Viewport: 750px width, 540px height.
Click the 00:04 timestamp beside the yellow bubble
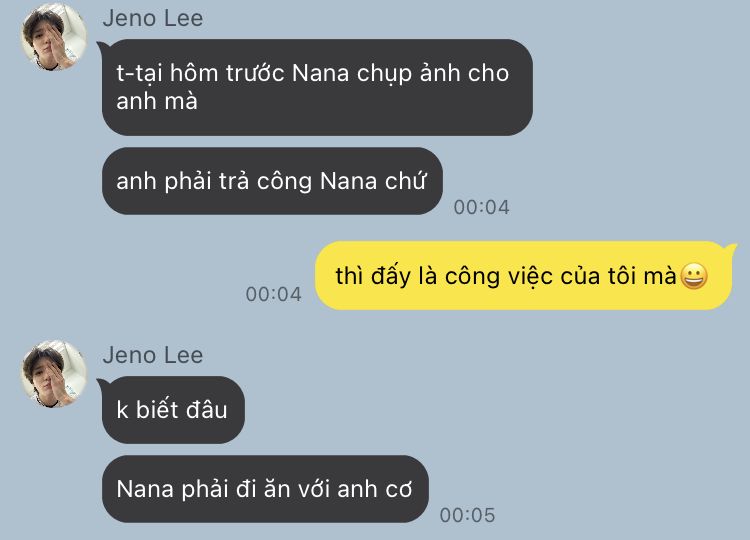[x=274, y=294]
